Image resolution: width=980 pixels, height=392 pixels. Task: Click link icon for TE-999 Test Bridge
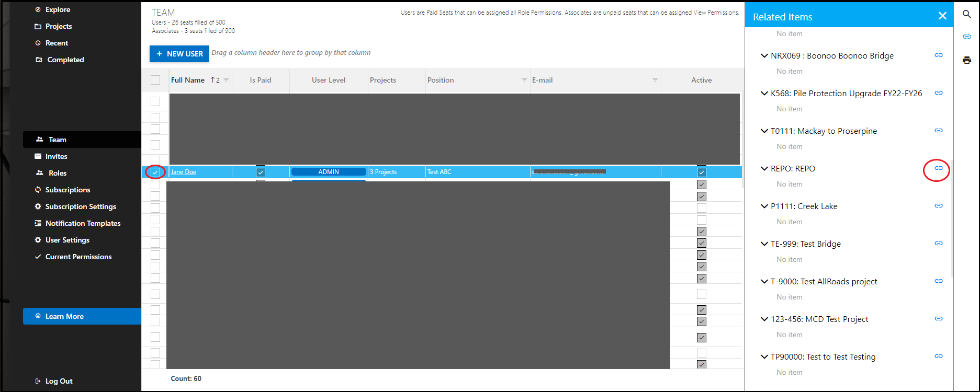click(939, 244)
